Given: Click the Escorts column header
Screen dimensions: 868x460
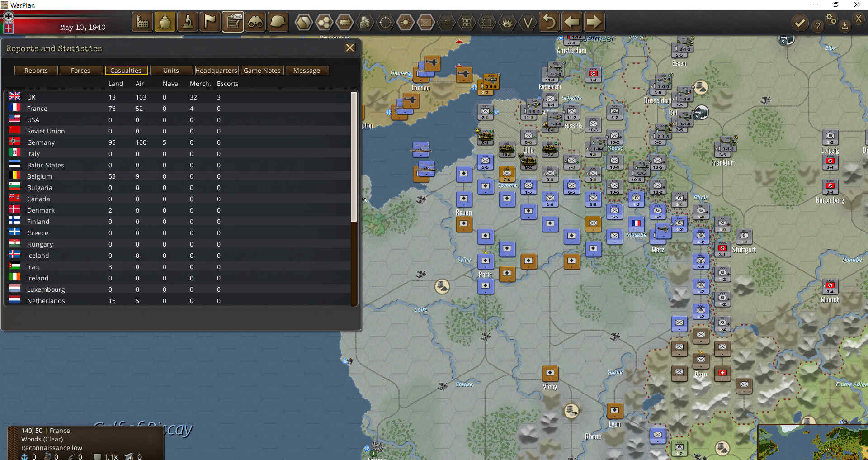Looking at the screenshot, I should pyautogui.click(x=228, y=84).
